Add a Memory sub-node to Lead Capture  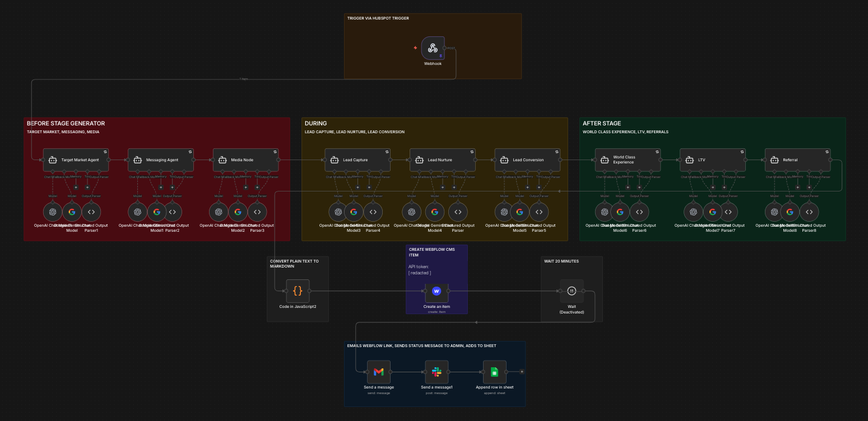[358, 188]
